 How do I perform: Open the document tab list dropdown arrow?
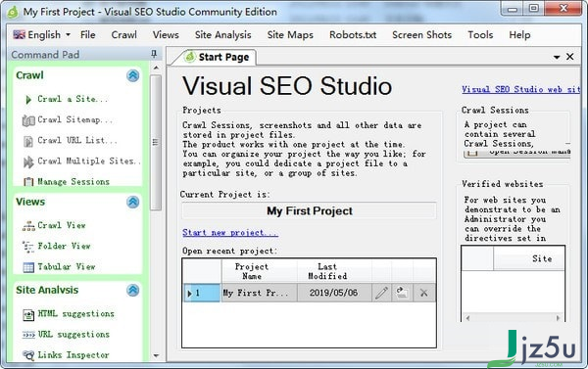tap(557, 58)
